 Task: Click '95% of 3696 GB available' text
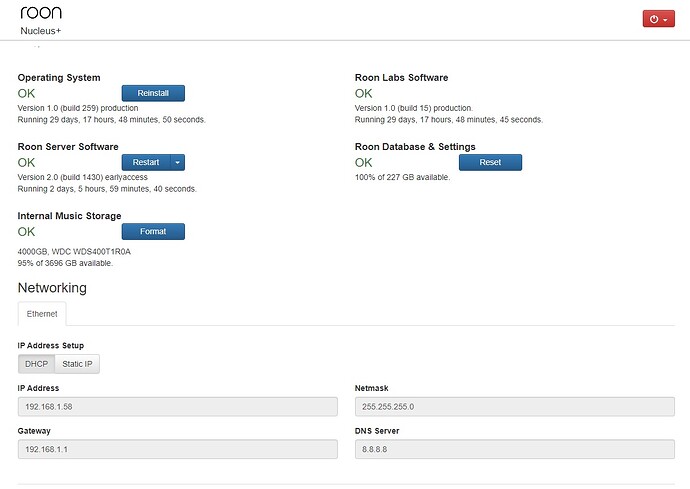pos(65,263)
